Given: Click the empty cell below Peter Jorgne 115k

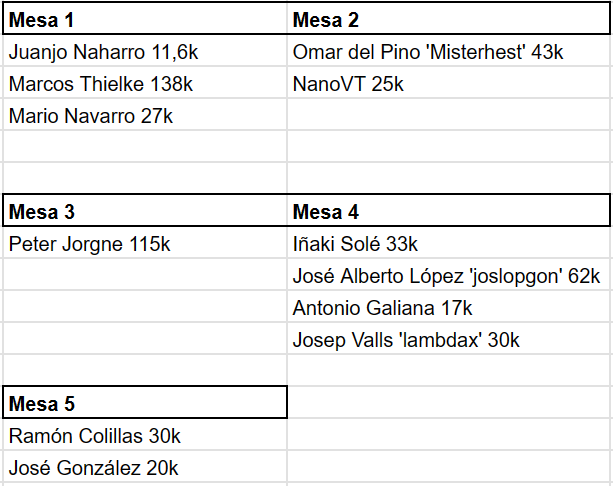Looking at the screenshot, I should point(145,276).
